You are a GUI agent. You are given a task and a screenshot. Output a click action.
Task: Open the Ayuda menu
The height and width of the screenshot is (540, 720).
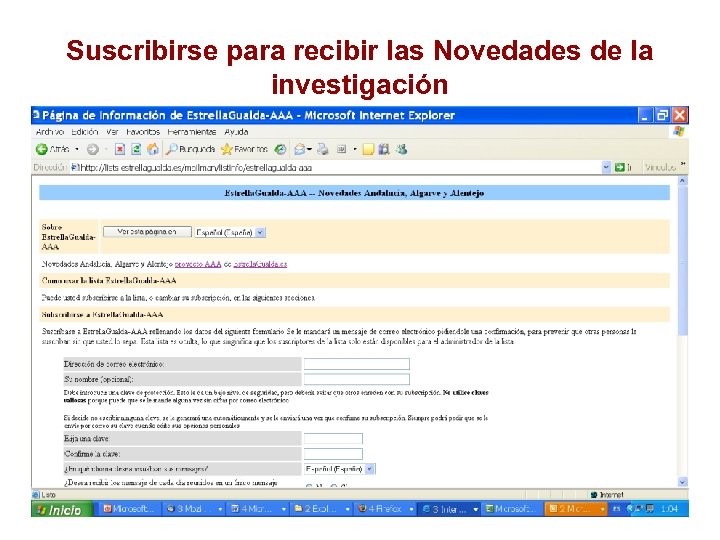click(x=236, y=132)
